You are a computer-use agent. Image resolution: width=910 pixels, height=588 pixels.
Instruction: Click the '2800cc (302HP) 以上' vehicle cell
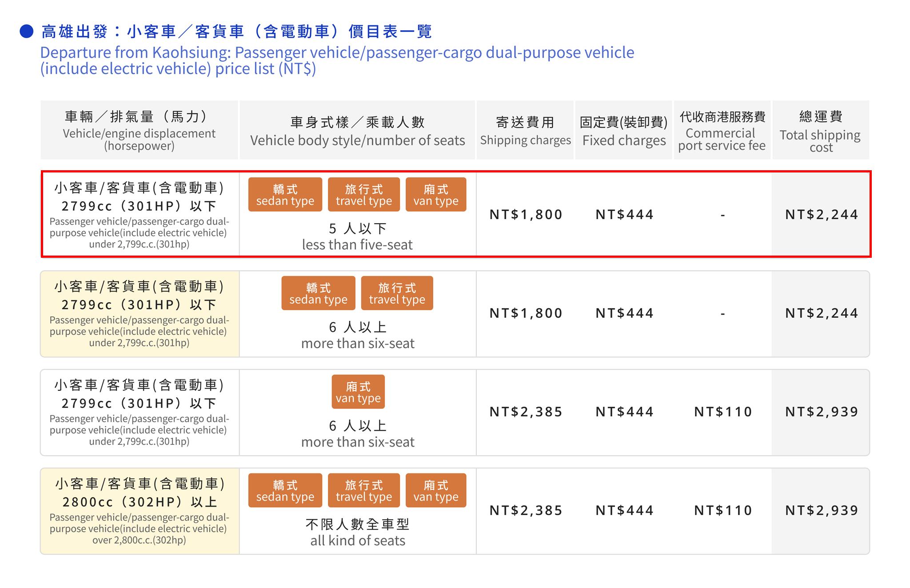(140, 511)
